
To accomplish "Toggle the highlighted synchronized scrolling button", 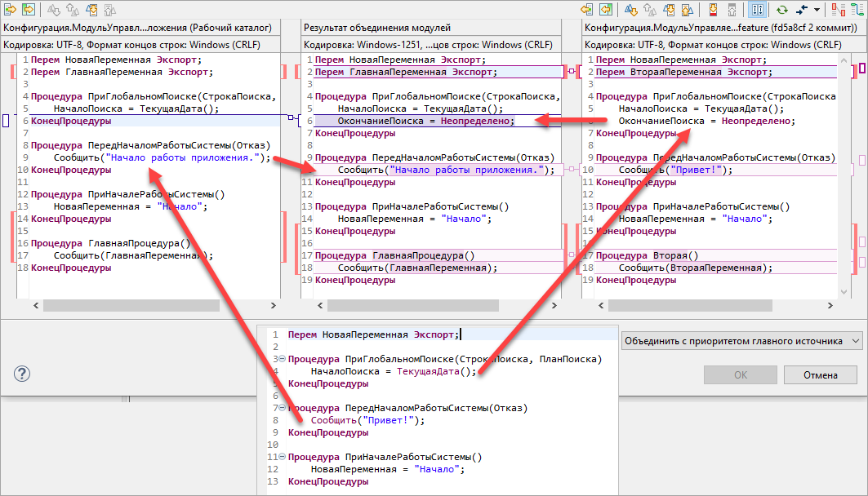I will pos(757,10).
